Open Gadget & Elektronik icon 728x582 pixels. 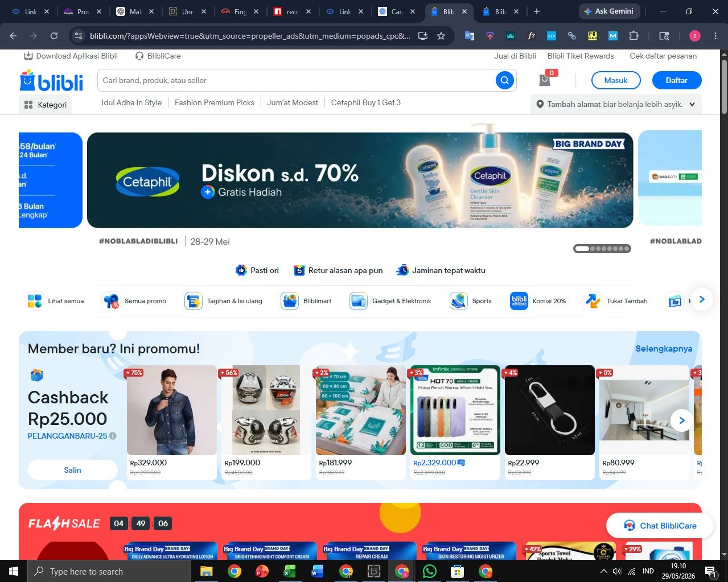click(359, 301)
